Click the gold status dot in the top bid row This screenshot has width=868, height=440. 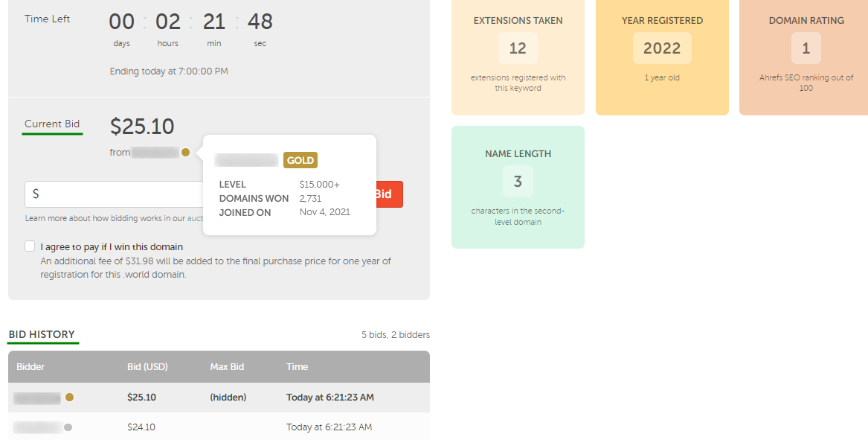coord(70,397)
